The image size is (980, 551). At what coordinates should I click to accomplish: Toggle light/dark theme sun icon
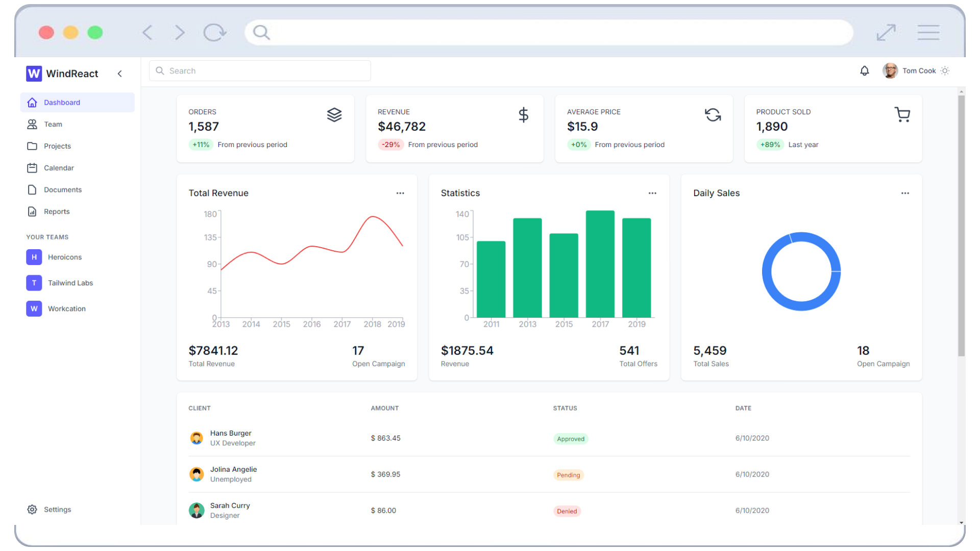click(x=945, y=70)
